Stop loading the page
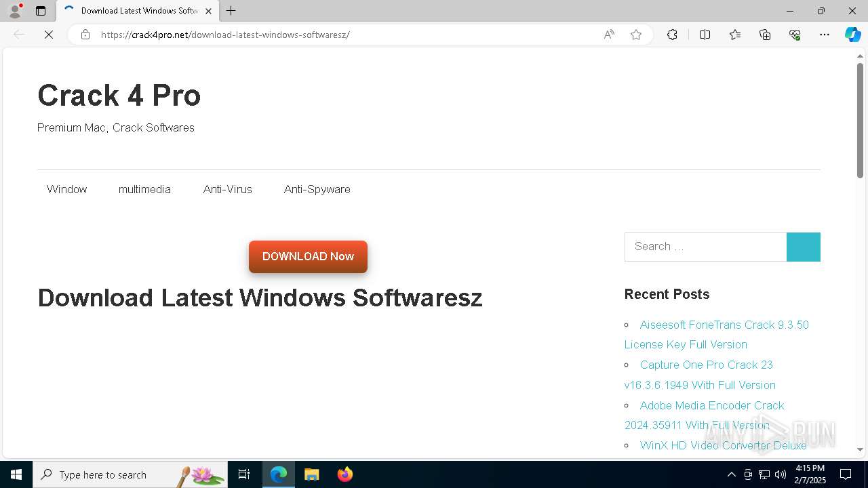 pyautogui.click(x=49, y=35)
